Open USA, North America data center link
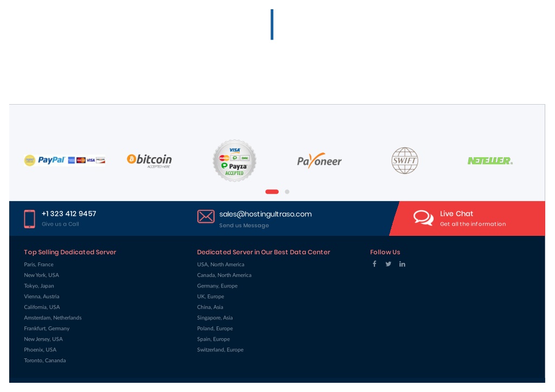The height and width of the screenshot is (392, 555). click(x=221, y=265)
